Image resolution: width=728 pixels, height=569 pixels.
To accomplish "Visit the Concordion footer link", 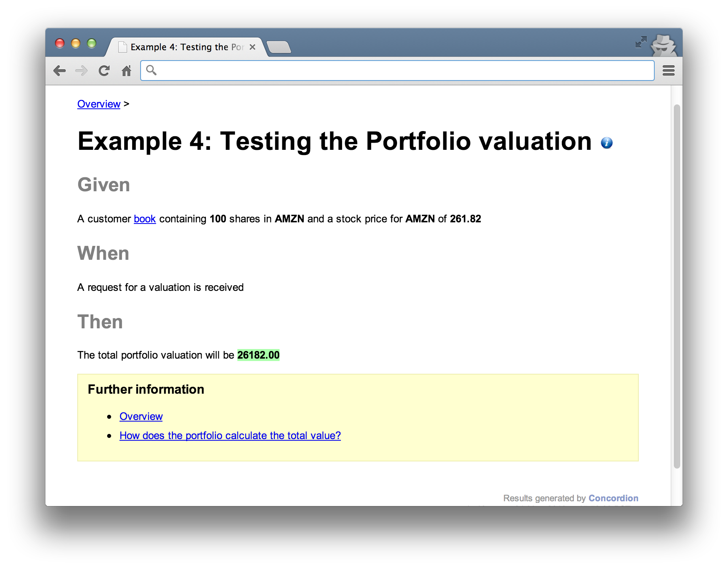I will click(x=613, y=498).
